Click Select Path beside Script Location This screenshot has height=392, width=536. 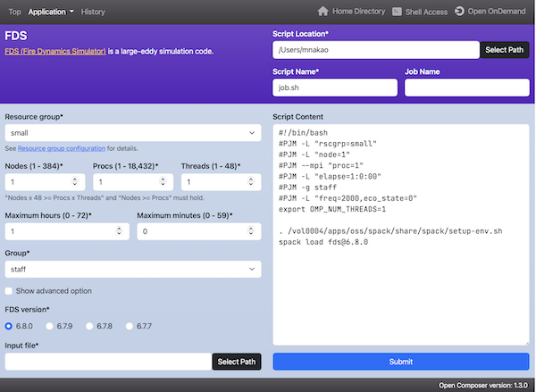pyautogui.click(x=505, y=50)
